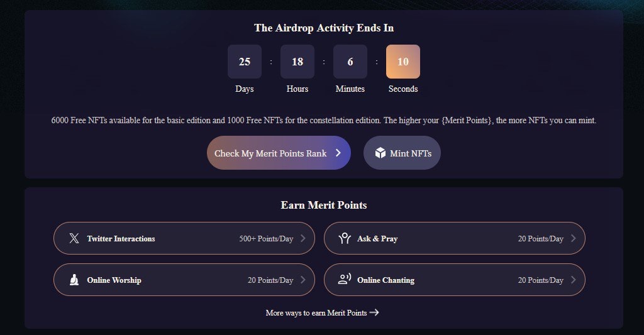The height and width of the screenshot is (335, 644).
Task: Select the Online Chanting task label
Action: (386, 280)
